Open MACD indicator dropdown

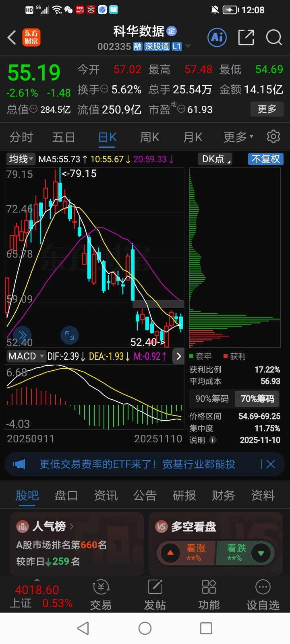pos(26,356)
